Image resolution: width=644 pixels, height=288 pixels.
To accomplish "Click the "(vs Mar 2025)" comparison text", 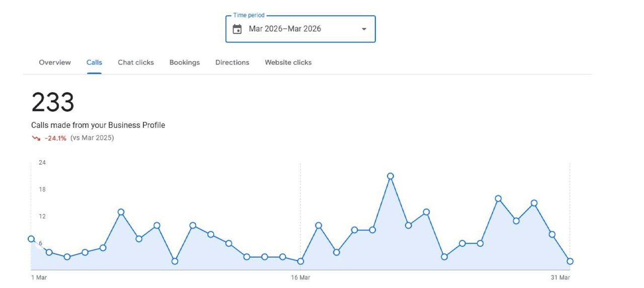I will pyautogui.click(x=92, y=138).
